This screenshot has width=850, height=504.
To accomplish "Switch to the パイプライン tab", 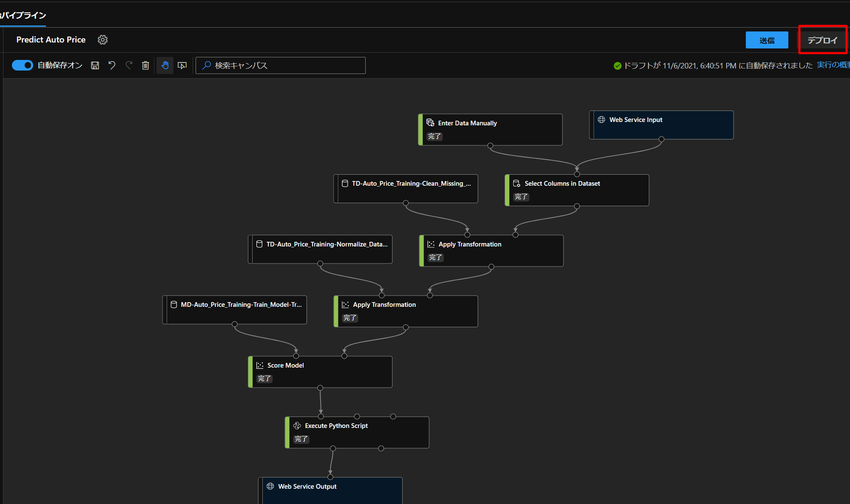I will pos(23,15).
